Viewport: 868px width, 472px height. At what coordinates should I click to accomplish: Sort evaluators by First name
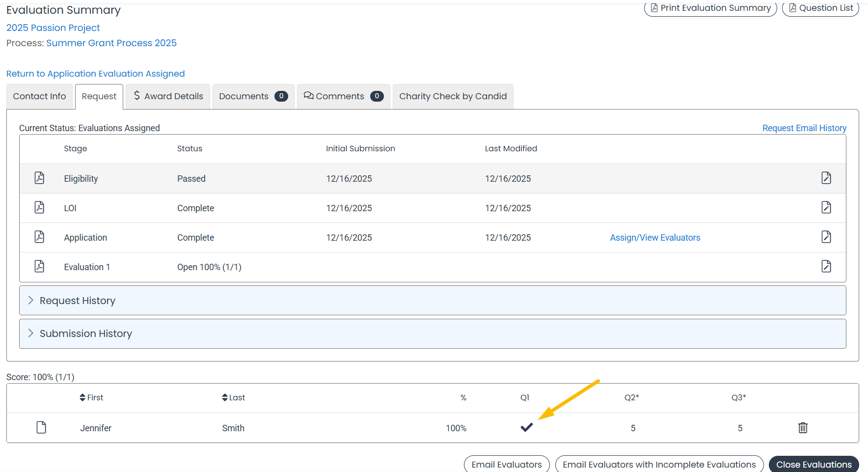(x=91, y=397)
